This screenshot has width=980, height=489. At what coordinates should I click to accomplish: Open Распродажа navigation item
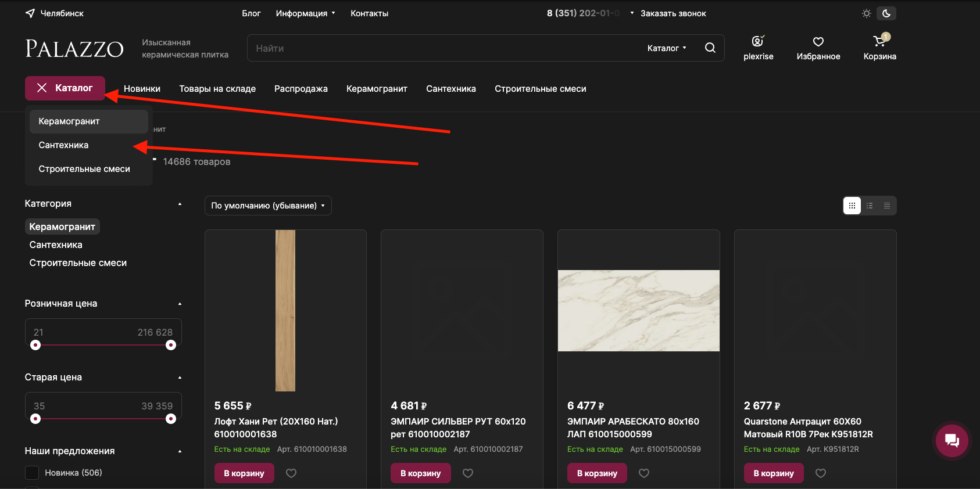pos(301,89)
